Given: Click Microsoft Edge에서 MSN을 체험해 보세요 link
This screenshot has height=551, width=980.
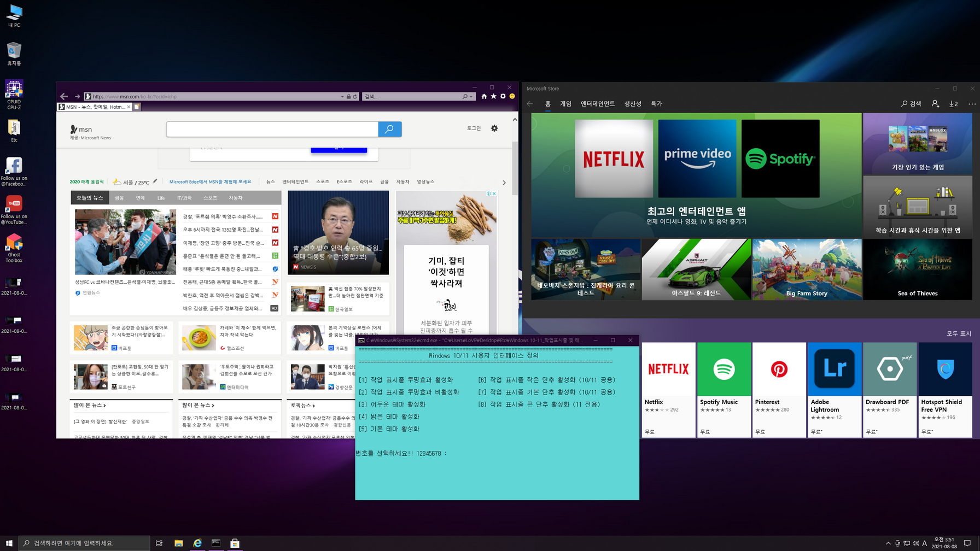Looking at the screenshot, I should point(210,181).
